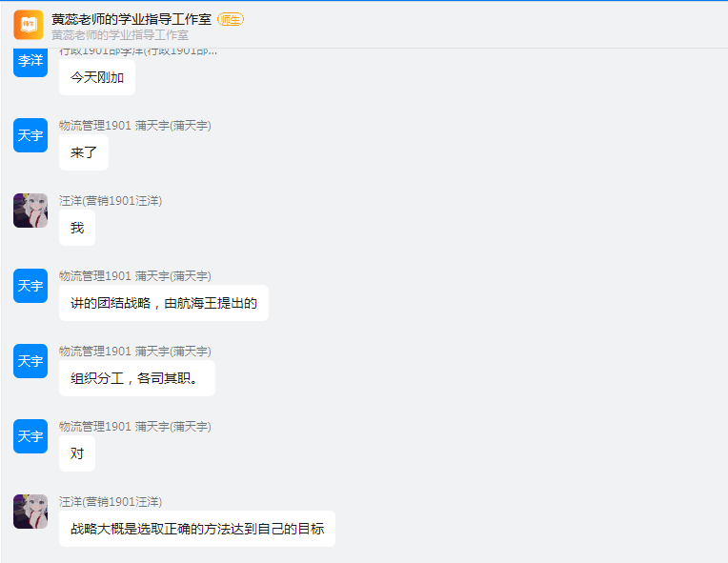The height and width of the screenshot is (563, 728).
Task: Select the 今天刚加 message bubble
Action: coord(97,77)
